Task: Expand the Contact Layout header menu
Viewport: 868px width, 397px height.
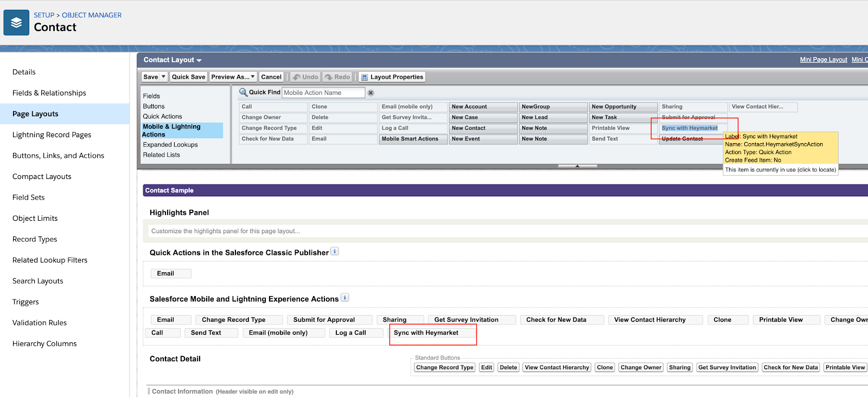Action: tap(199, 60)
